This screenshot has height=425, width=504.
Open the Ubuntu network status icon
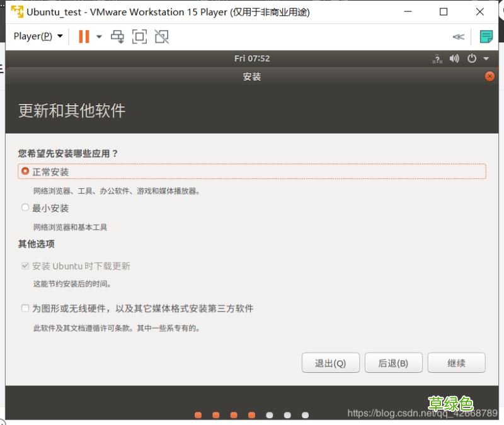click(x=437, y=59)
